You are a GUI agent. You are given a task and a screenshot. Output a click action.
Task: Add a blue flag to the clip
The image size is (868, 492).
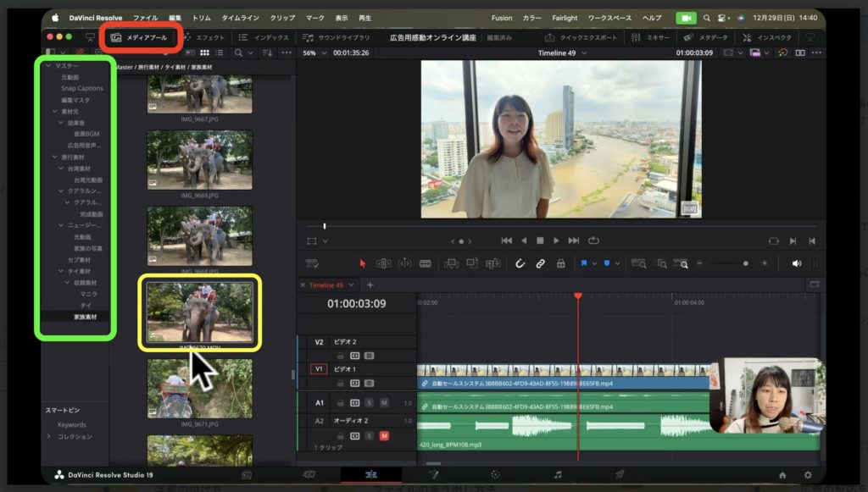click(x=583, y=263)
